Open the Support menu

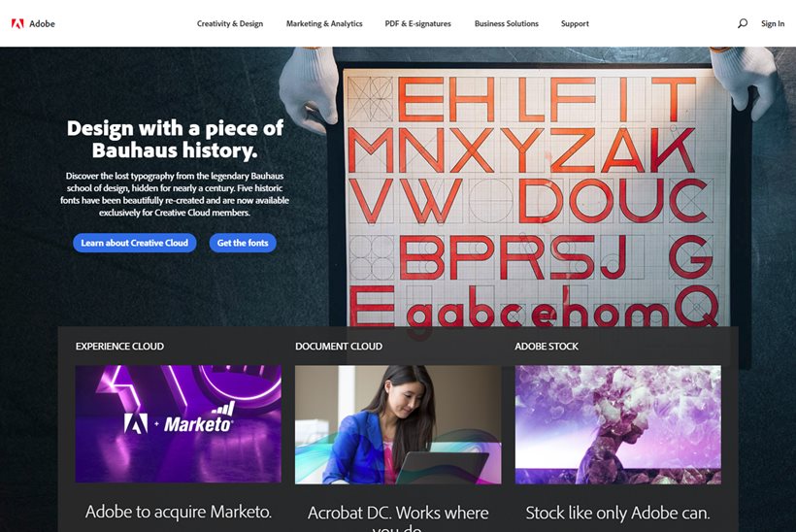pyautogui.click(x=575, y=23)
